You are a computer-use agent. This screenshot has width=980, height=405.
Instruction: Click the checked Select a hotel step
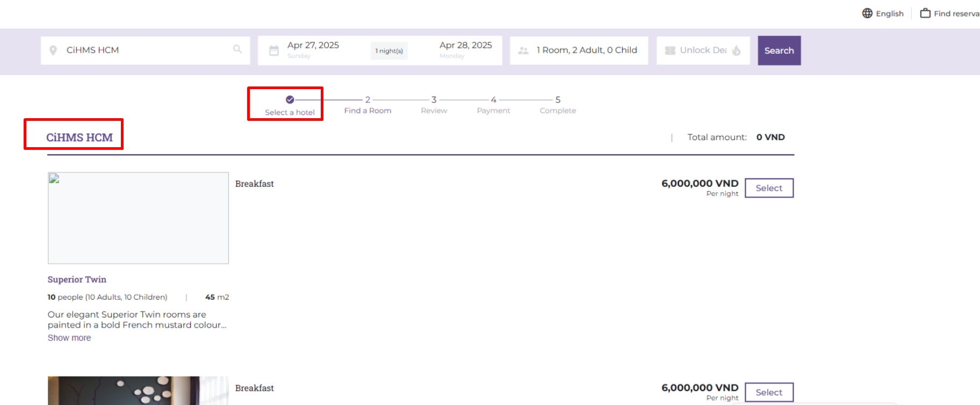[290, 100]
